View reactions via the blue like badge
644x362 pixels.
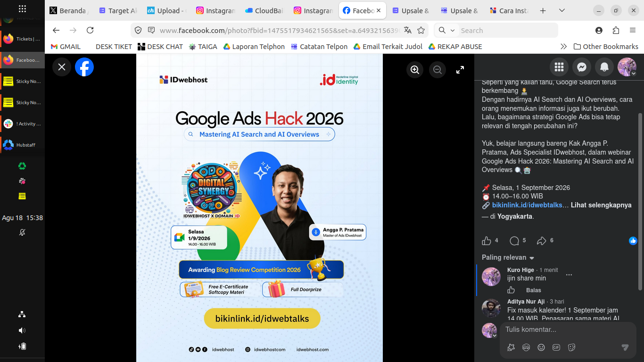click(633, 241)
